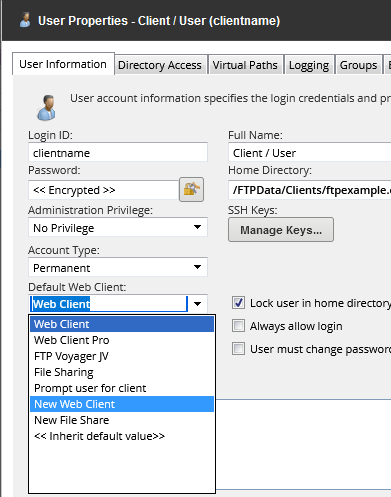Click the Manage Keys button
The height and width of the screenshot is (497, 391).
281,230
